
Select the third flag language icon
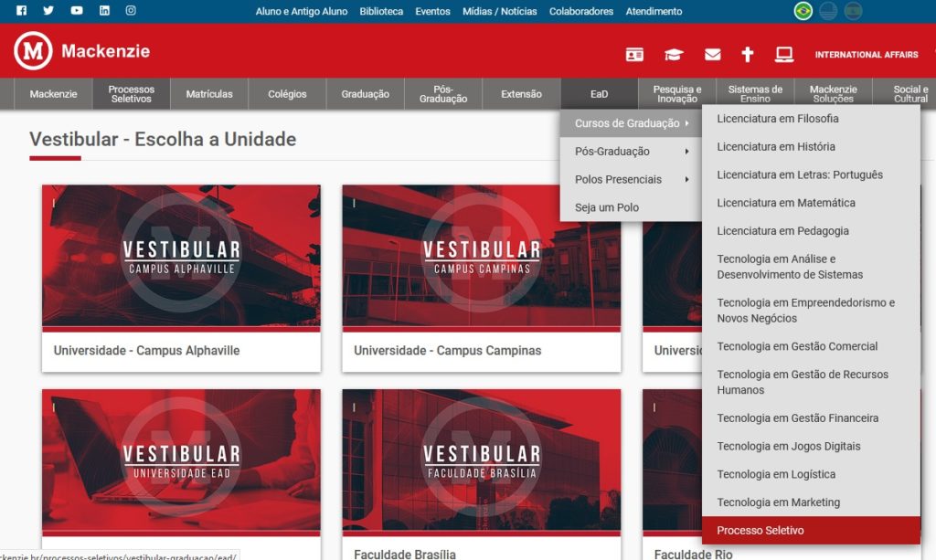[x=853, y=11]
